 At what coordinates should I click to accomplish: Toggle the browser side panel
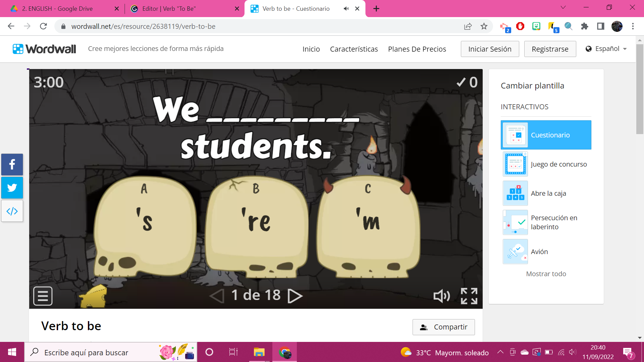tap(600, 26)
